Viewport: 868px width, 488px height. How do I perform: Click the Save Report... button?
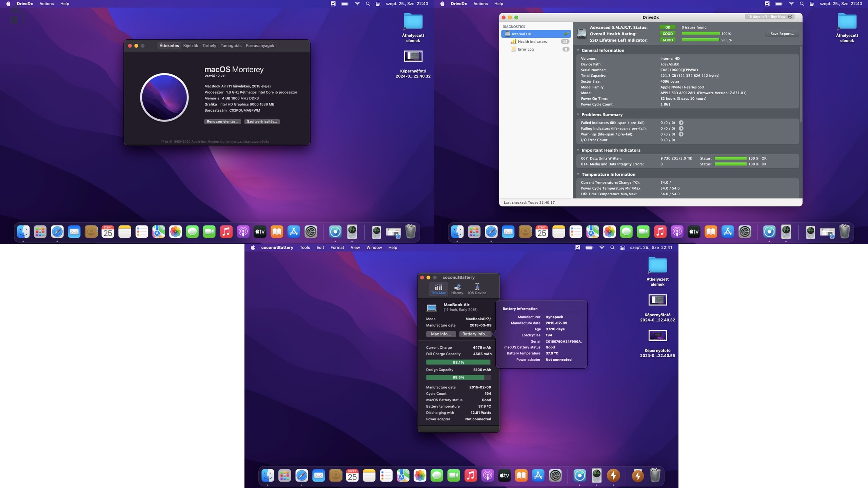coord(782,34)
